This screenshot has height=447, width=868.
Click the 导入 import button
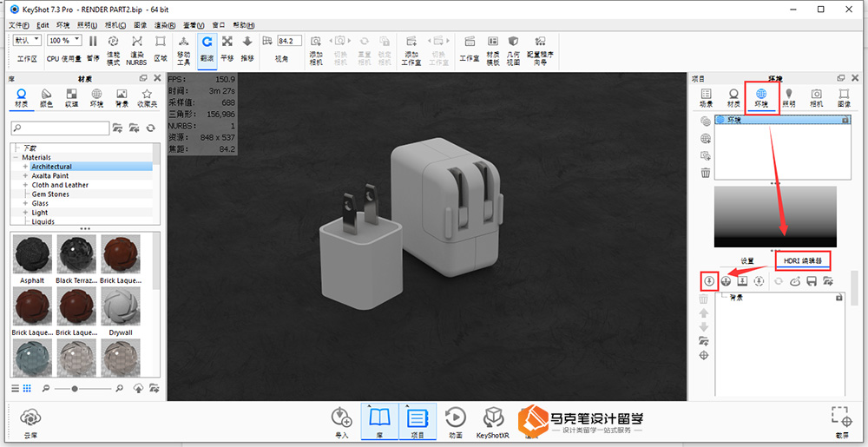342,424
